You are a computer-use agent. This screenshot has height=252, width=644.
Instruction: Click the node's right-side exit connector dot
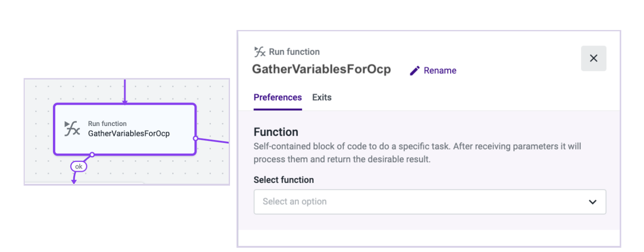(195, 138)
